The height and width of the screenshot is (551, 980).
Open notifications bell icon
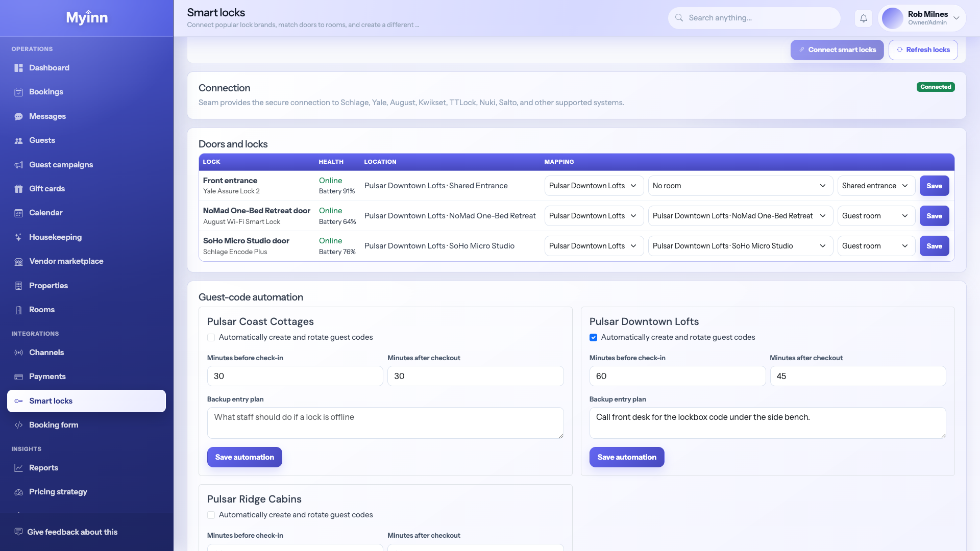(x=864, y=18)
